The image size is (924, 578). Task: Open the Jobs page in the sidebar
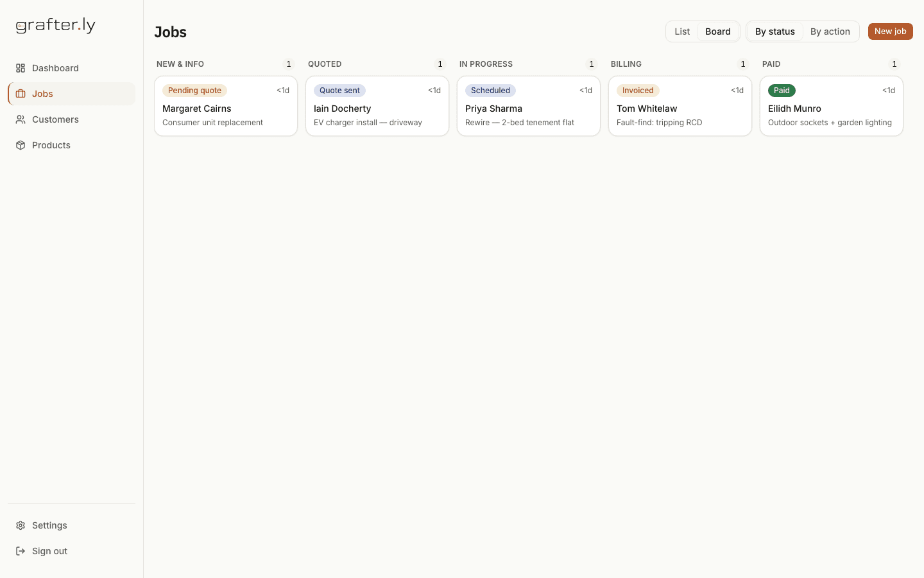71,94
